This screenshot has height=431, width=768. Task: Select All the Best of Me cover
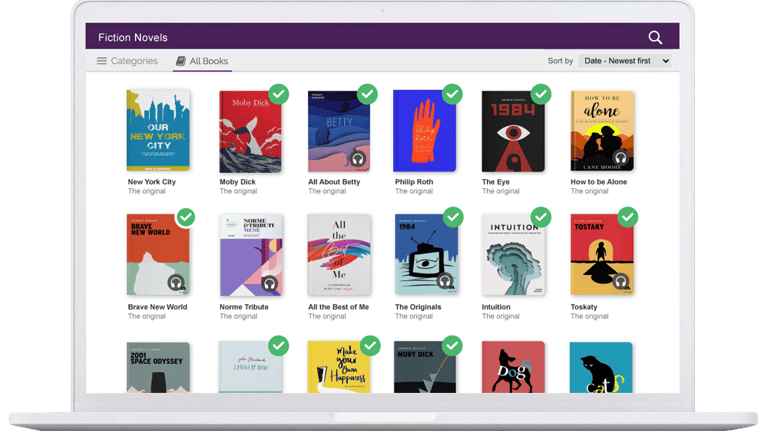tap(339, 255)
